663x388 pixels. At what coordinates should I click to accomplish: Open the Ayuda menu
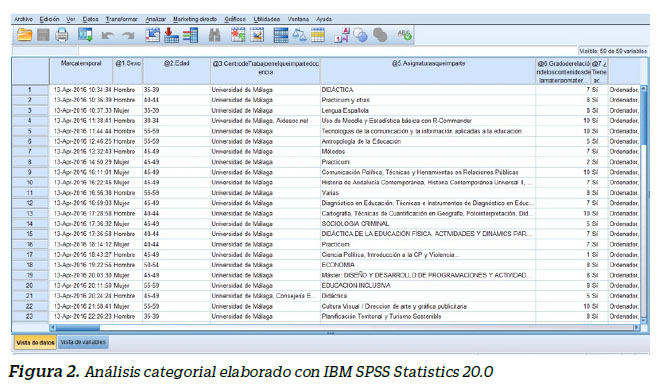click(x=324, y=19)
